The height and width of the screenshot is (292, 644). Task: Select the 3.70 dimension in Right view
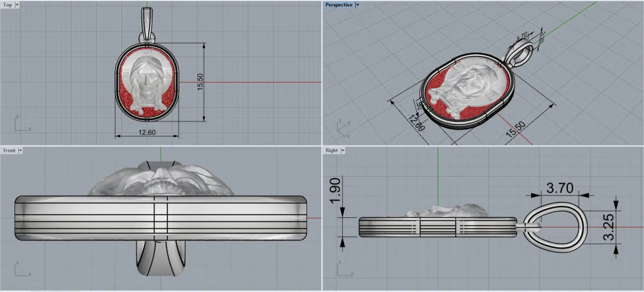click(x=560, y=187)
